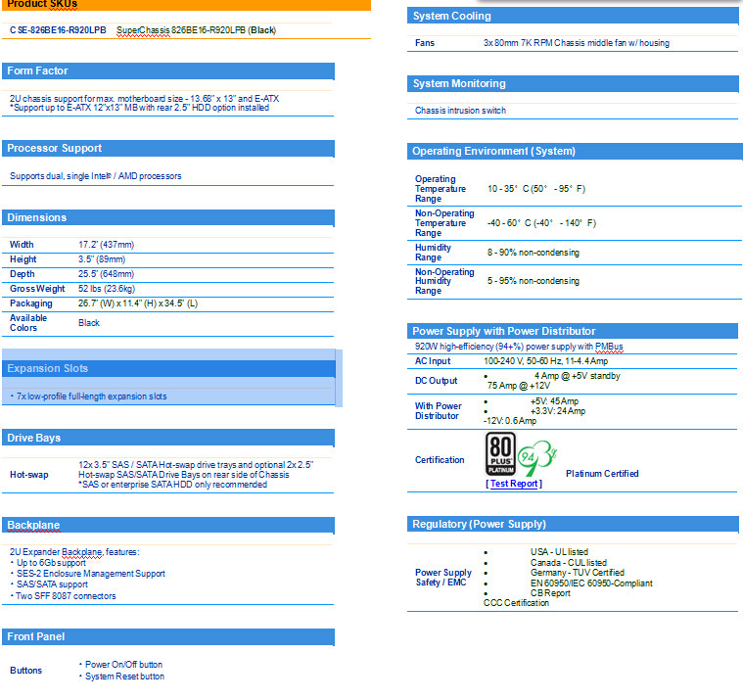Click the green 94 efficiency leaf logo
This screenshot has width=743, height=700.
click(x=536, y=457)
